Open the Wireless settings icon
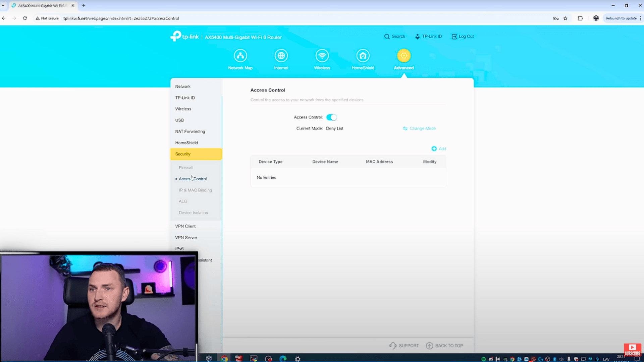This screenshot has height=362, width=644. (322, 56)
